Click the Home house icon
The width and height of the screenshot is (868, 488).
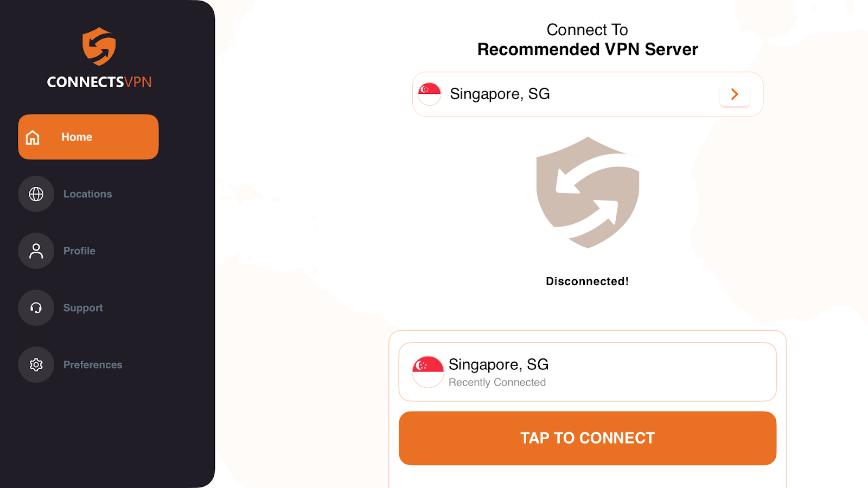point(33,137)
